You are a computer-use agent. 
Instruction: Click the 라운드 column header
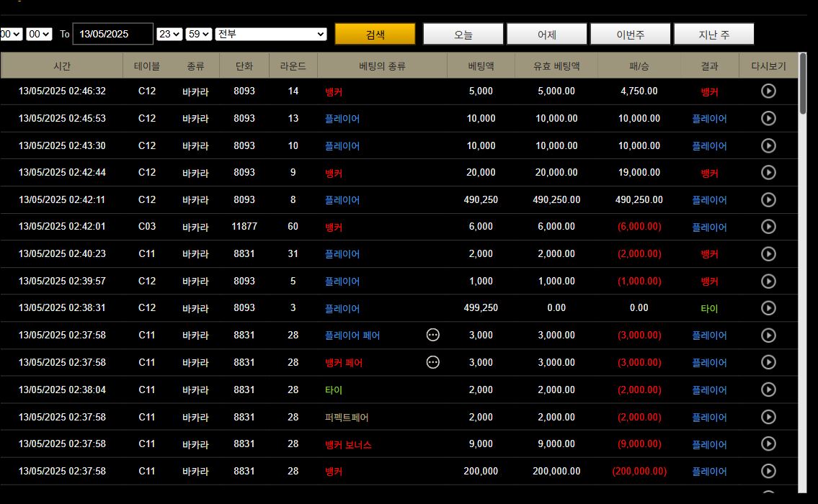[293, 66]
